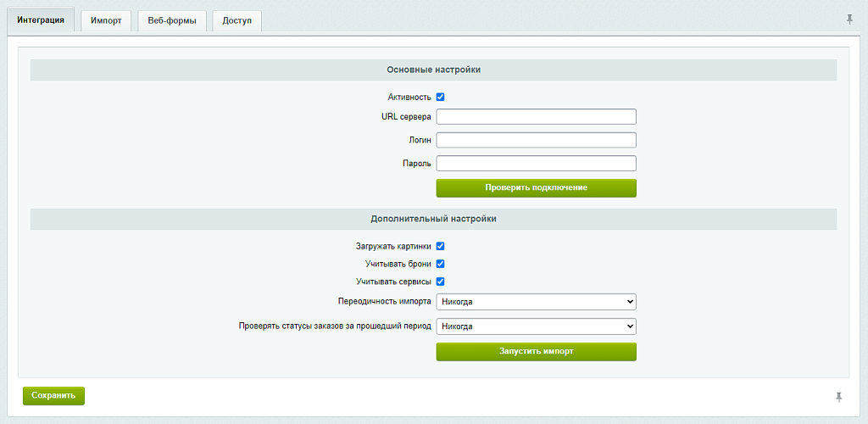Uncheck the Учитывать брони option
This screenshot has height=424, width=868.
[441, 265]
